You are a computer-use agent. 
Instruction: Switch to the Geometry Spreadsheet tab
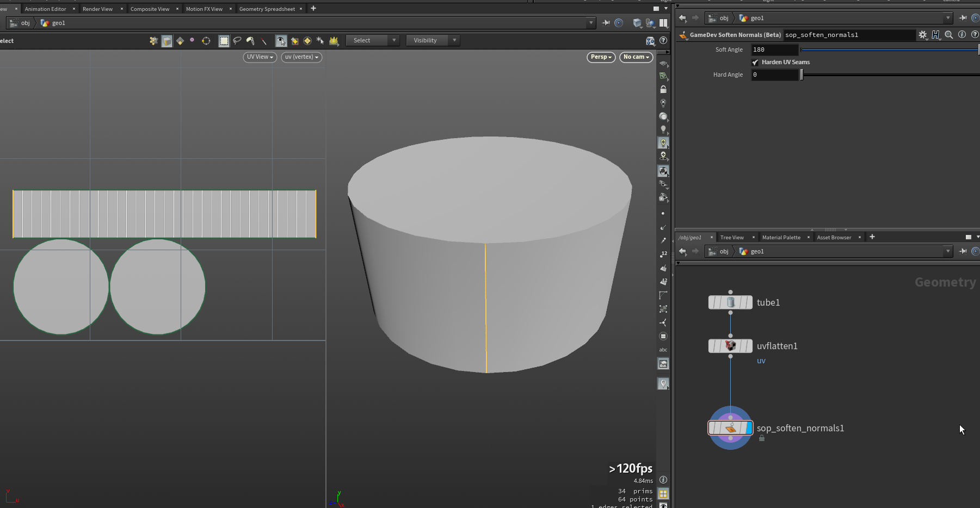(267, 9)
